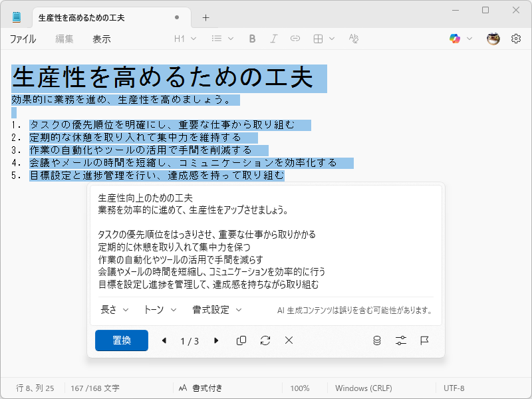Clear formatting from the selected text
The height and width of the screenshot is (399, 532).
354,39
